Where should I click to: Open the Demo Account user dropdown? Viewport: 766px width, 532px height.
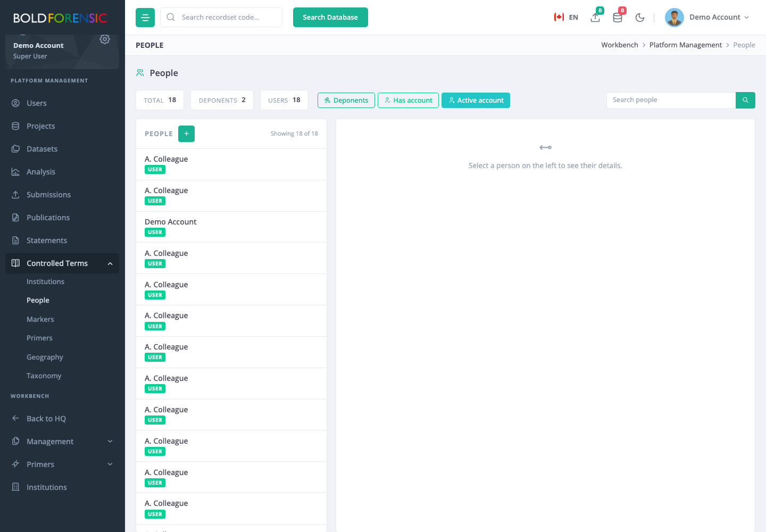click(707, 18)
